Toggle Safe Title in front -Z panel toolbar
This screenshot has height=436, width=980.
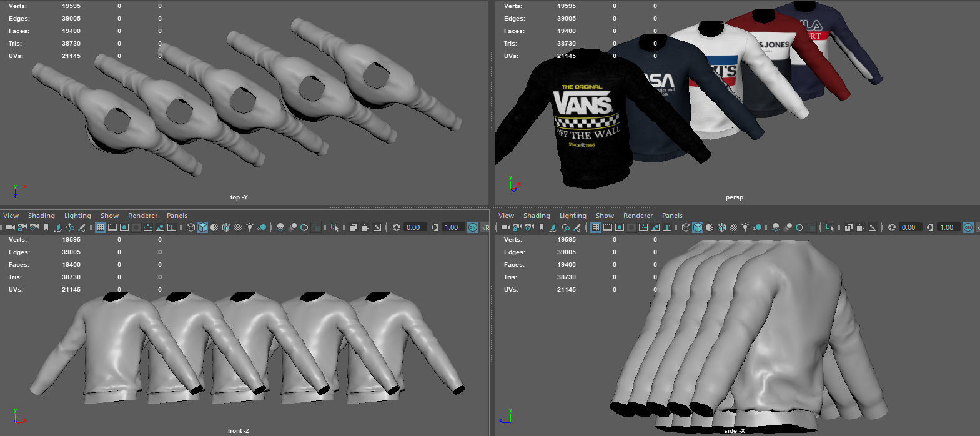point(172,227)
